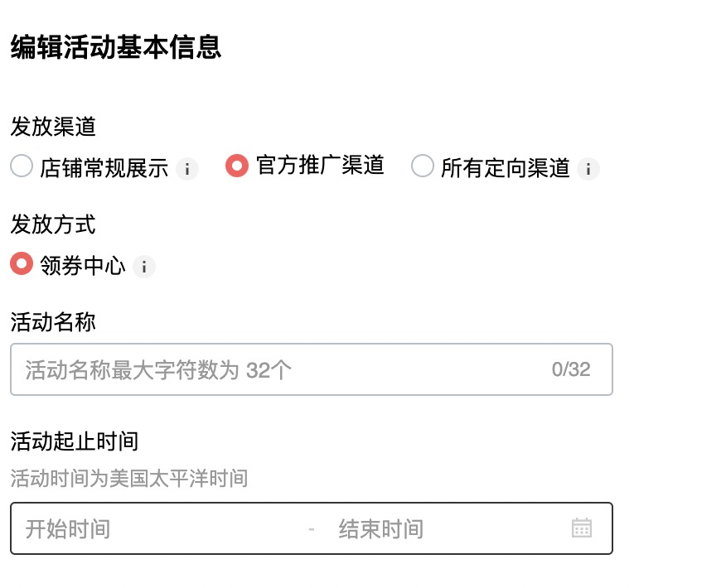Click the info icon beside 所有定向渠道

point(588,167)
